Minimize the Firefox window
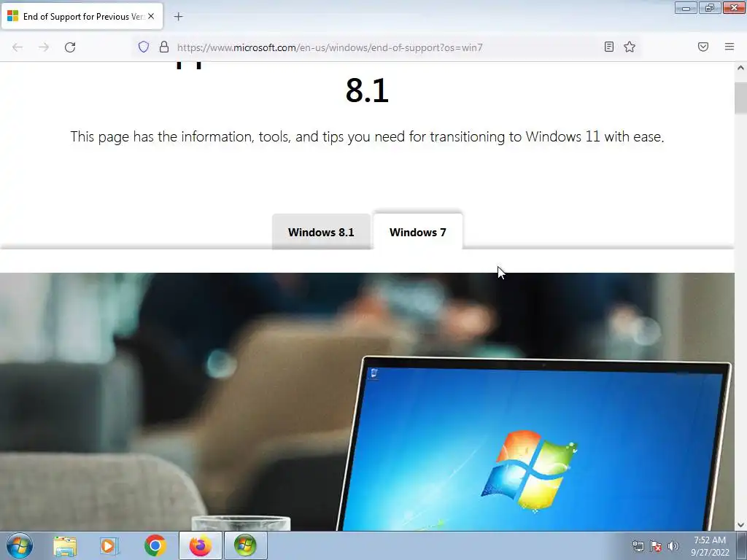 686,8
